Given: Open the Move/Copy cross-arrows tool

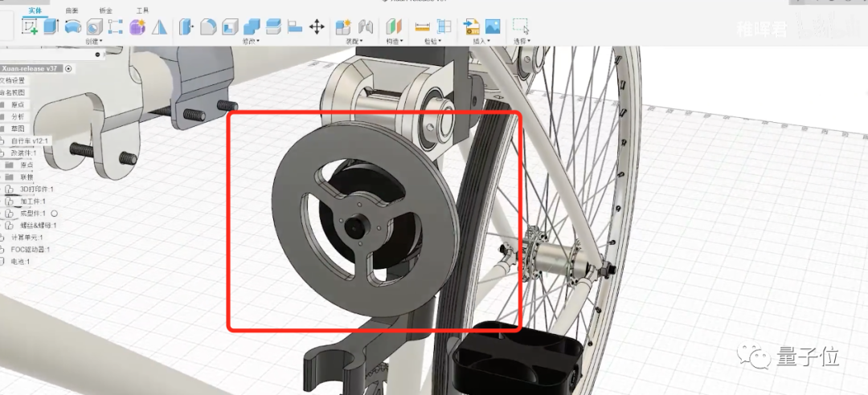Looking at the screenshot, I should pyautogui.click(x=317, y=26).
